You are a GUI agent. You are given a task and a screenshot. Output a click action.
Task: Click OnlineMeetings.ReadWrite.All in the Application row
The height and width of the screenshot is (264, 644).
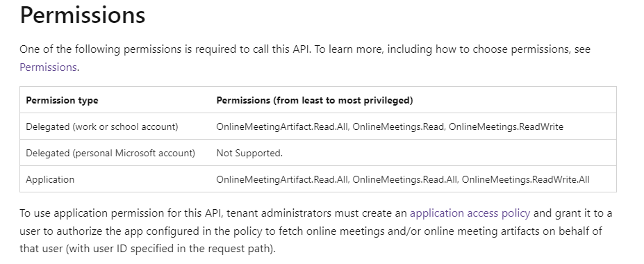point(526,179)
